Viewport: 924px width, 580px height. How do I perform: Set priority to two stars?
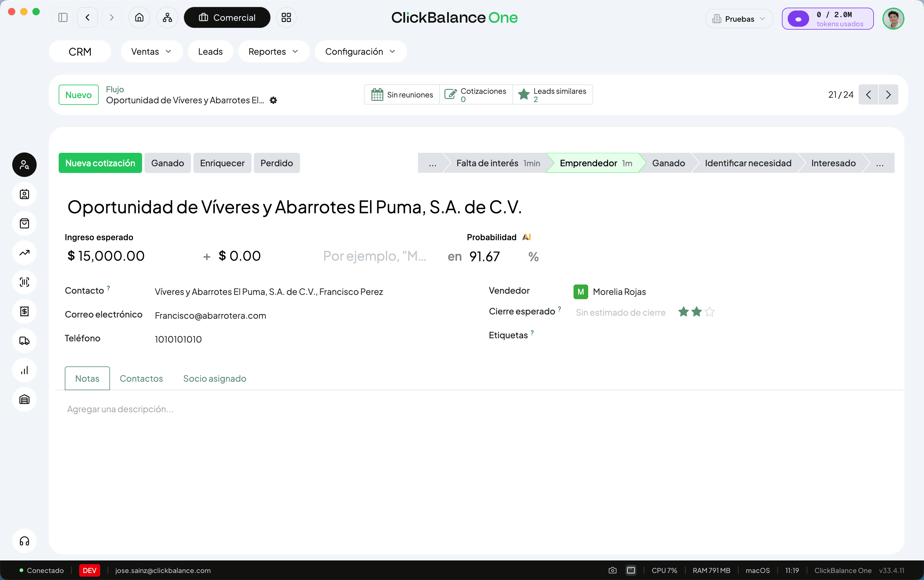click(697, 312)
